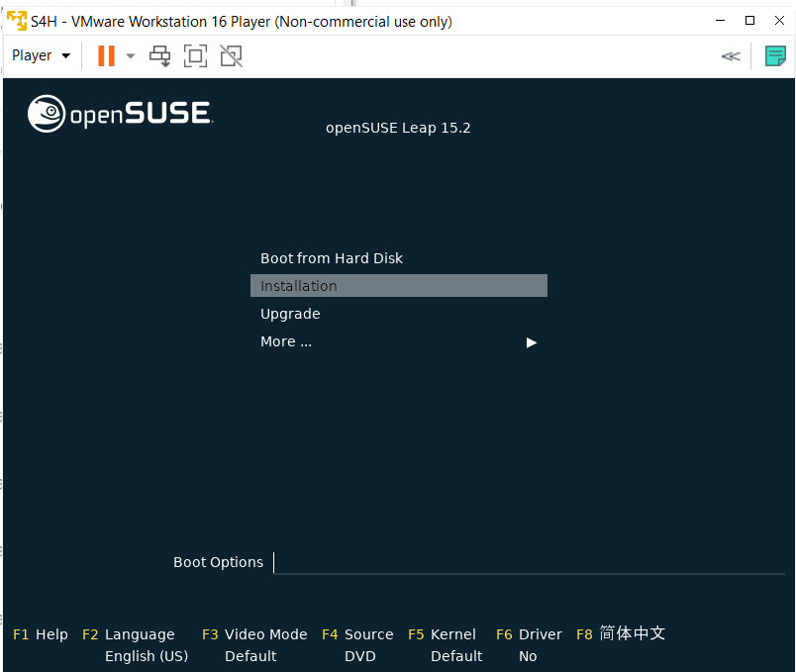
Task: Minimize the VMware Player window
Action: pos(720,21)
